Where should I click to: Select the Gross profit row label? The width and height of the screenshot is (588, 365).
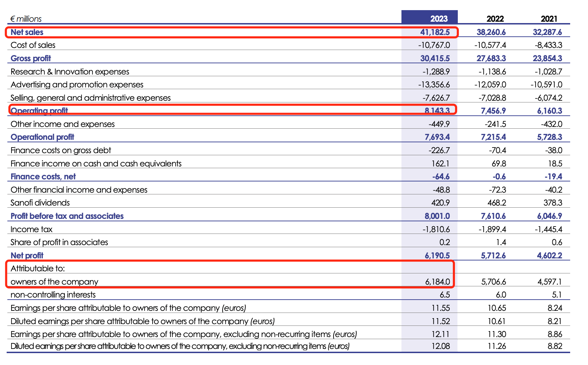pyautogui.click(x=31, y=58)
